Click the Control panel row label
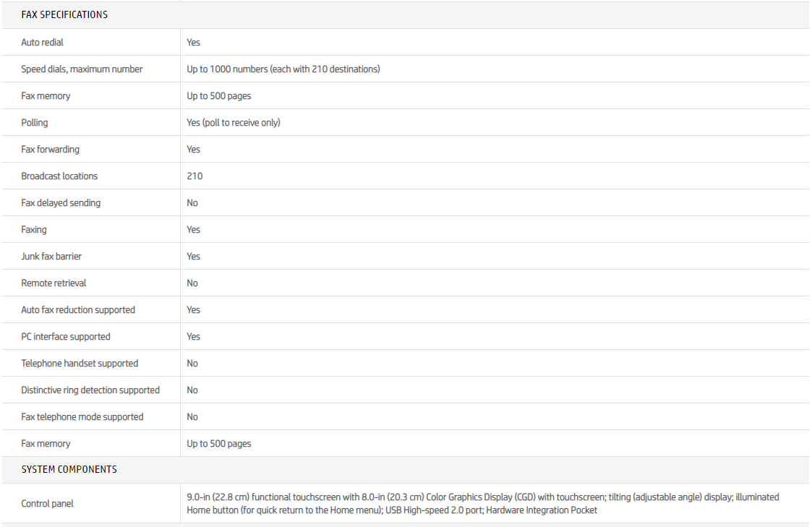 tap(47, 503)
